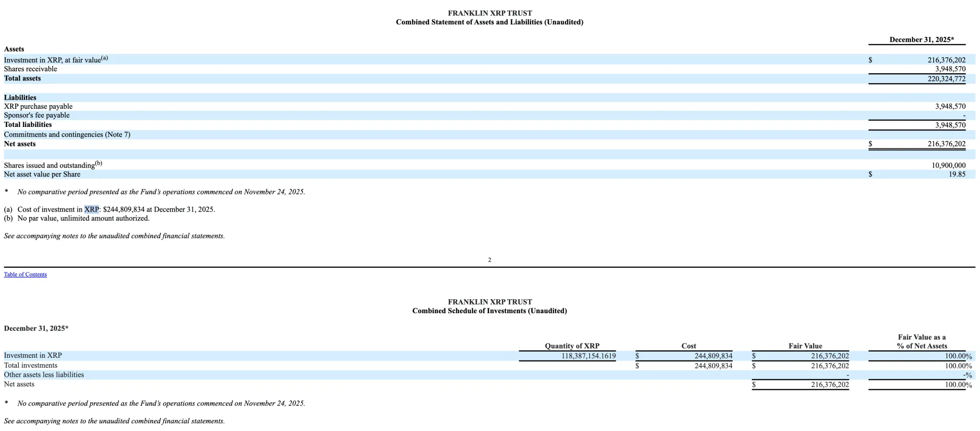The width and height of the screenshot is (980, 431).
Task: Select the Other assets less liabilities row
Action: click(44, 374)
